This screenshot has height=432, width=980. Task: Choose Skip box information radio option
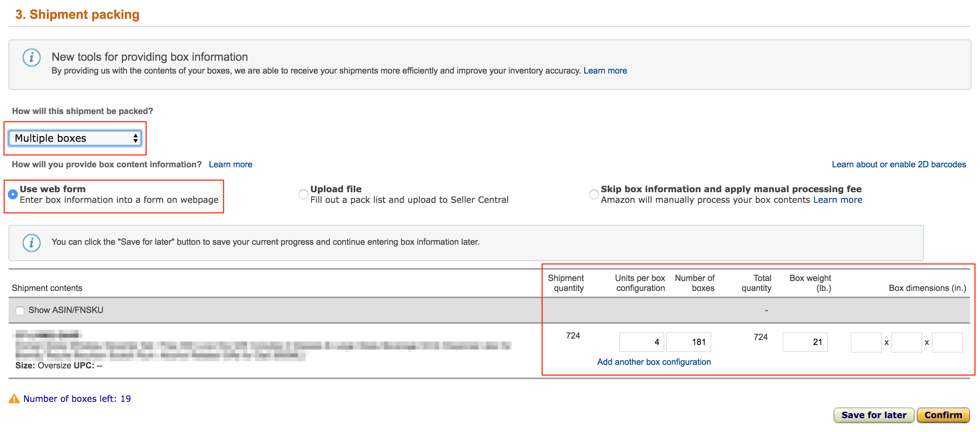(x=593, y=194)
